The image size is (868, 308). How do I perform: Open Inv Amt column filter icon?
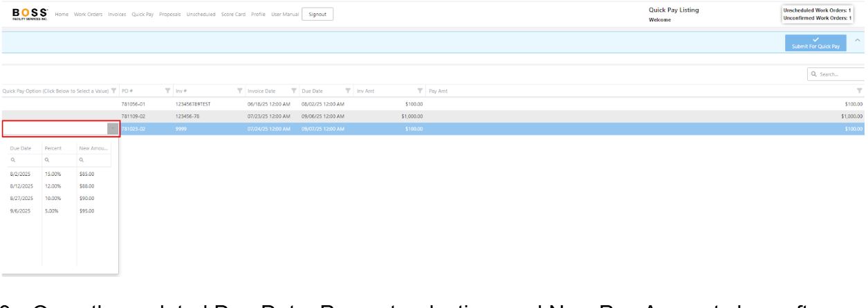pyautogui.click(x=421, y=92)
